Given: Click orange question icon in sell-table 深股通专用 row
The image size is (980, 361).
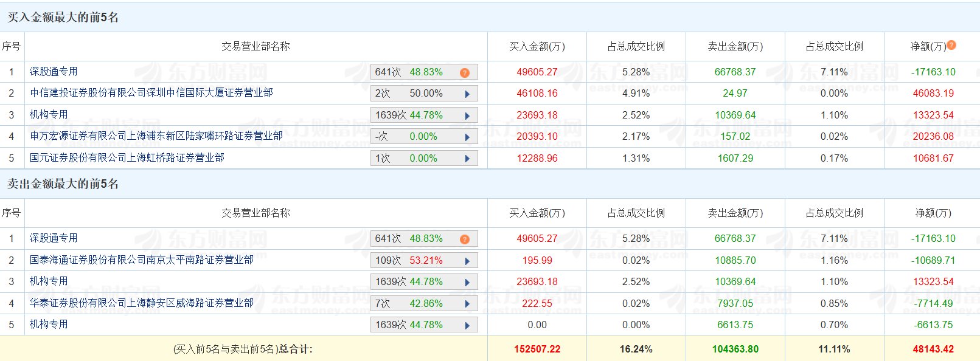Looking at the screenshot, I should [x=465, y=239].
